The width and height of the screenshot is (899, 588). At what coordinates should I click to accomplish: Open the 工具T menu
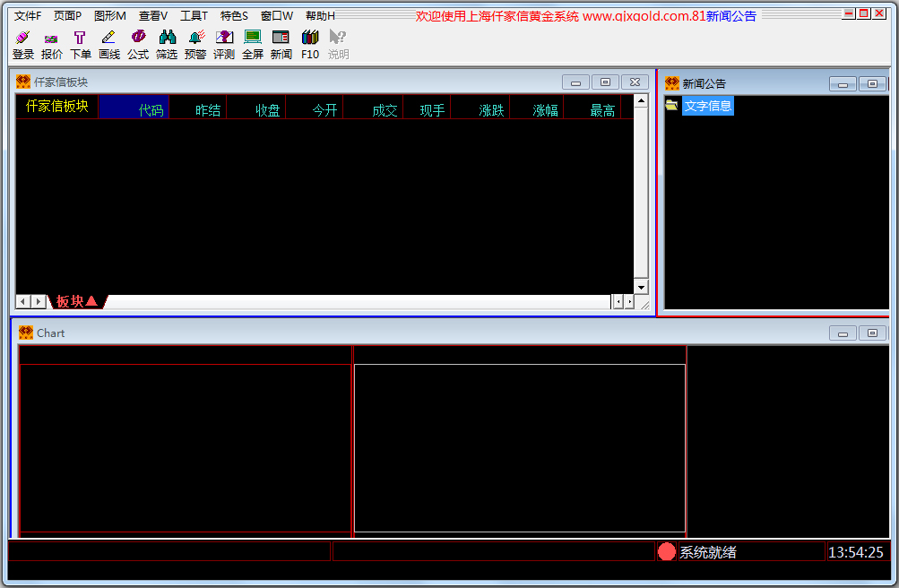(x=194, y=16)
